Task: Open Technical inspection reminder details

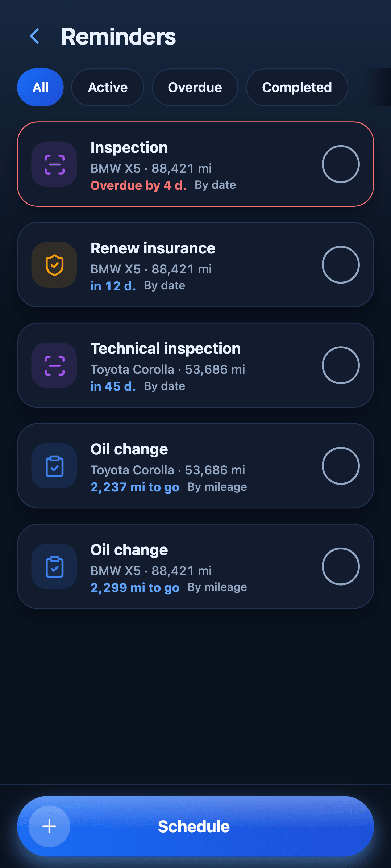Action: tap(195, 365)
